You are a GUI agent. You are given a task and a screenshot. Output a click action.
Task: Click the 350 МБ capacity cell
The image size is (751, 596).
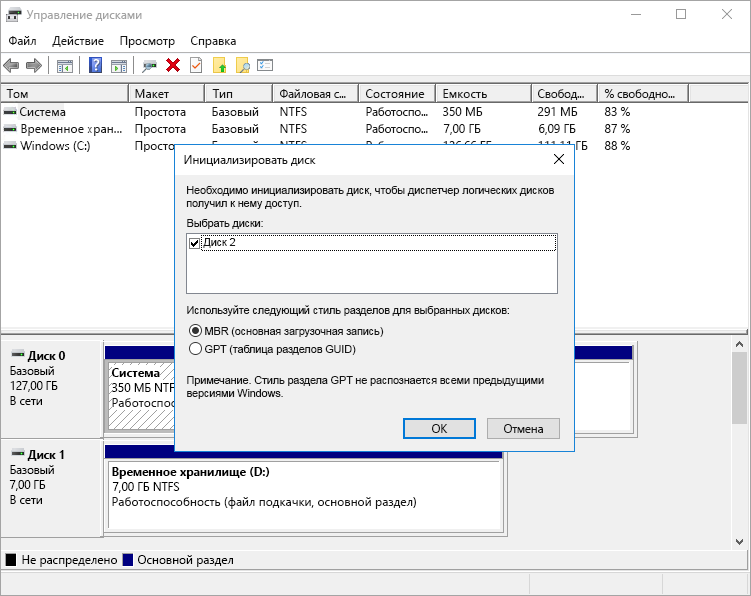click(462, 112)
